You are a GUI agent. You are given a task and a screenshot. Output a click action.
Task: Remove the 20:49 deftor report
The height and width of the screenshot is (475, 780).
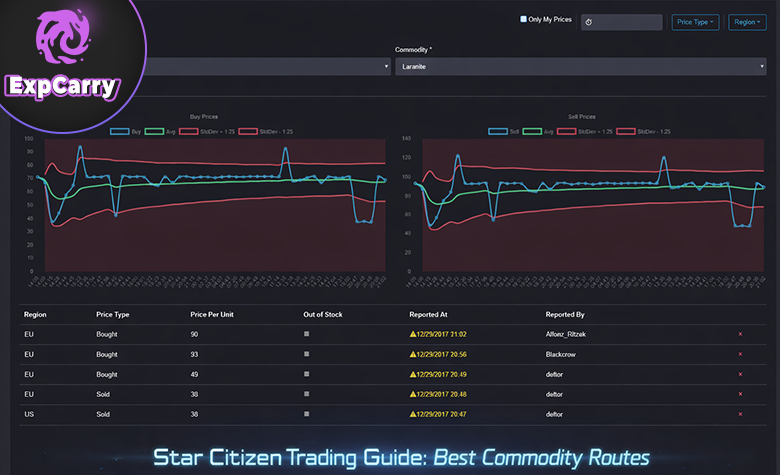pyautogui.click(x=740, y=374)
